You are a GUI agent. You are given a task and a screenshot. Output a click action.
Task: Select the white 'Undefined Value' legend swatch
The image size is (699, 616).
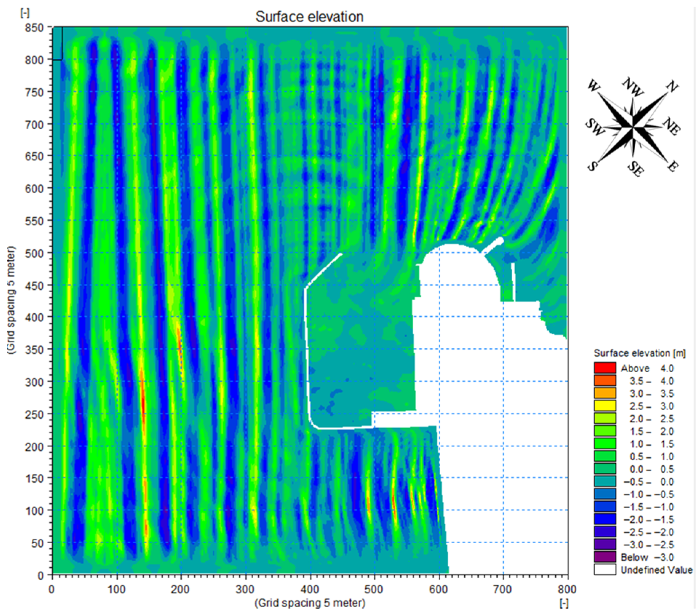[x=605, y=569]
